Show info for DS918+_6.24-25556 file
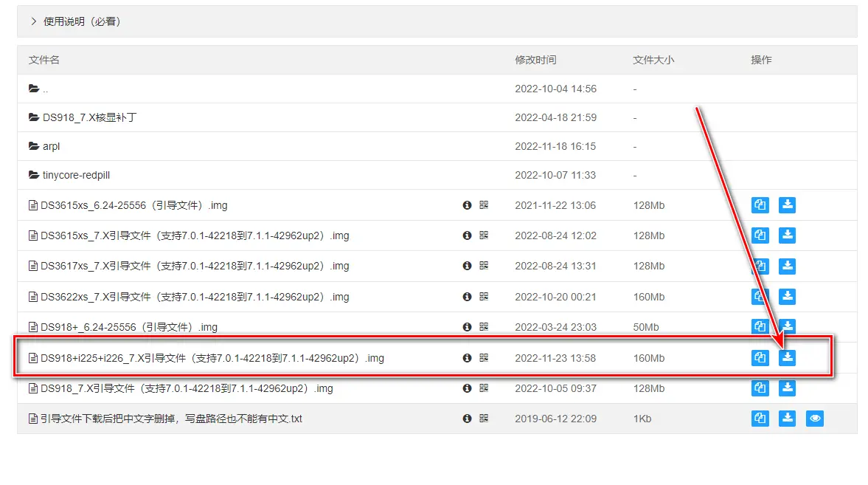The width and height of the screenshot is (868, 485). pos(468,327)
